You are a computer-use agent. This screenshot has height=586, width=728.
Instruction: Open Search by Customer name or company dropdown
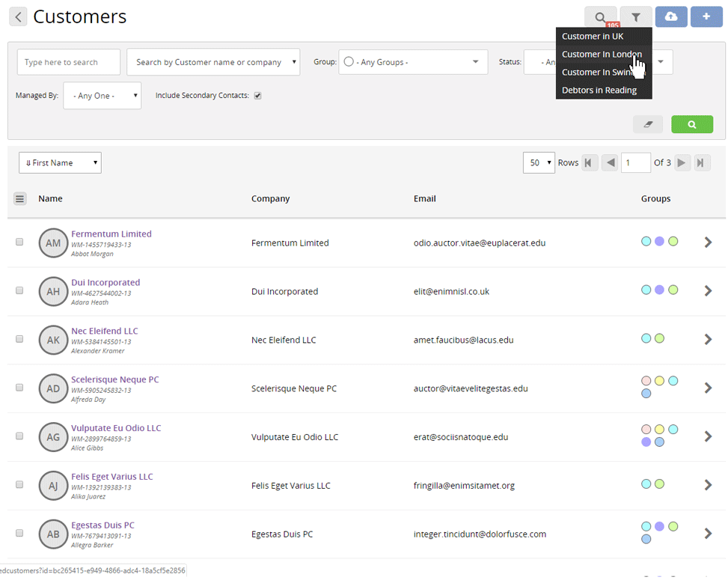click(x=213, y=62)
